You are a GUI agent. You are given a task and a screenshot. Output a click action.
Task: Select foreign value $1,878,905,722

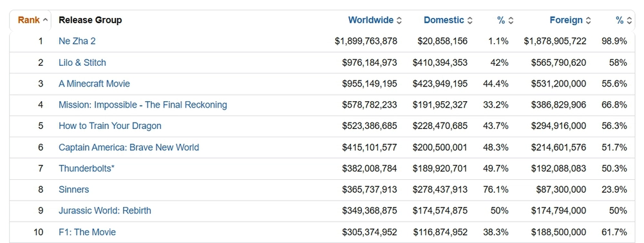pyautogui.click(x=555, y=41)
